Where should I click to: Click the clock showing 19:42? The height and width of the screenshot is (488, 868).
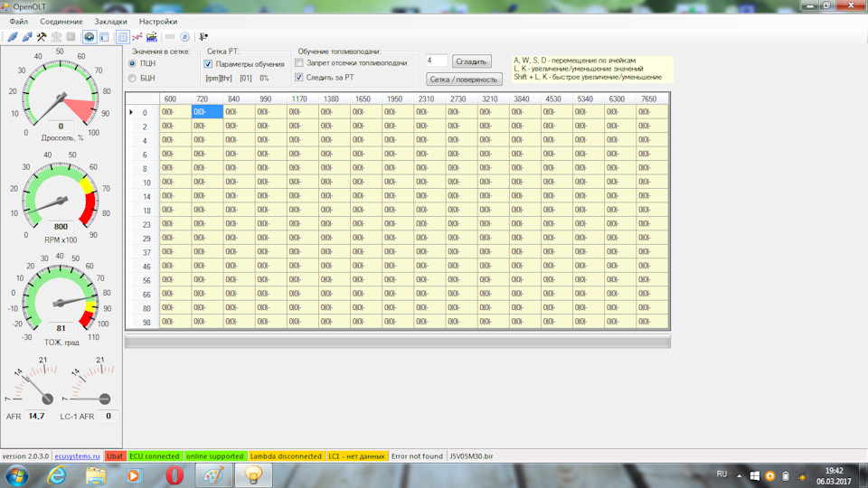[834, 471]
